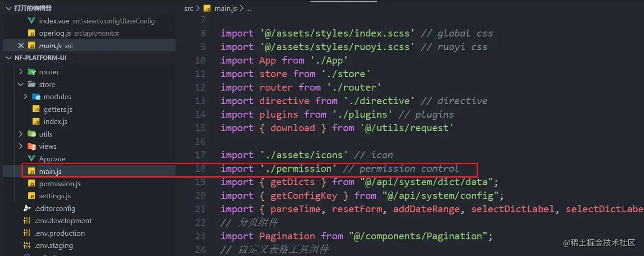Click the JS icon beside operlog.js

pos(31,33)
